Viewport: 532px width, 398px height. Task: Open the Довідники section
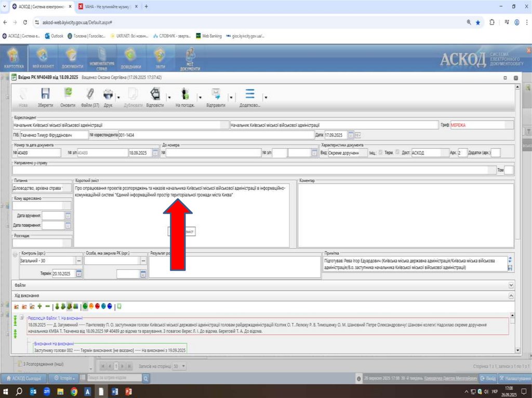coord(130,58)
